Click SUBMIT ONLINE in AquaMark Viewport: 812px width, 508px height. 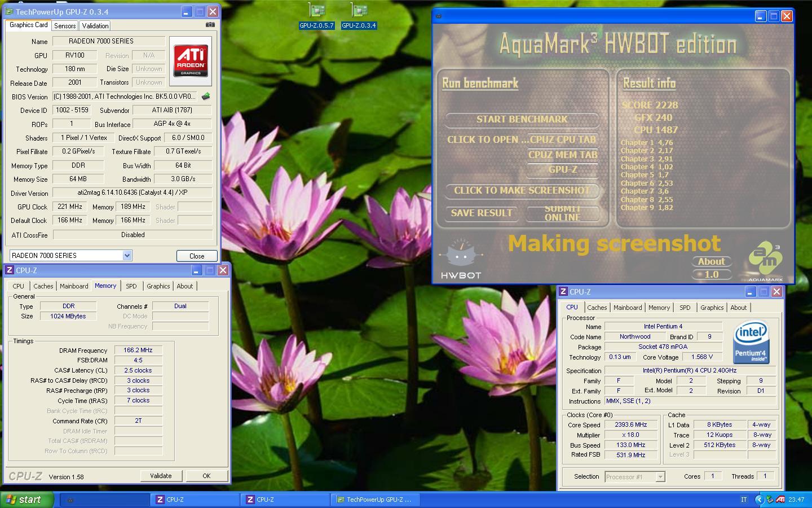tap(562, 213)
